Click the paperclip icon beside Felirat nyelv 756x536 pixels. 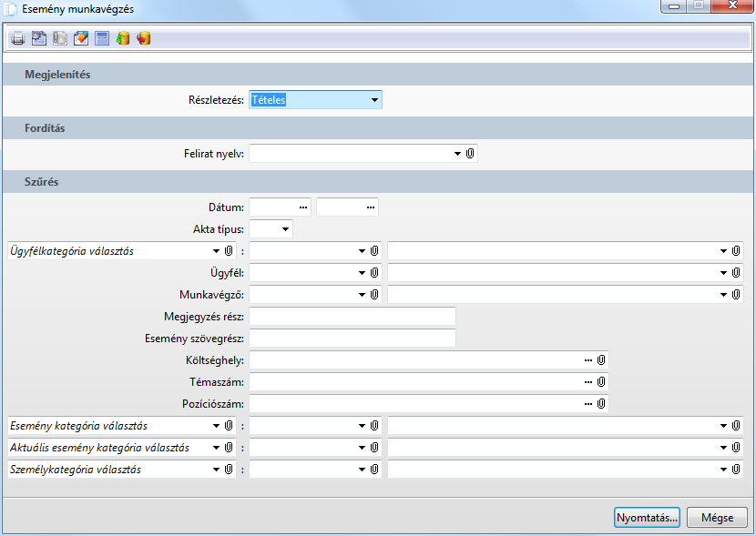tap(469, 154)
